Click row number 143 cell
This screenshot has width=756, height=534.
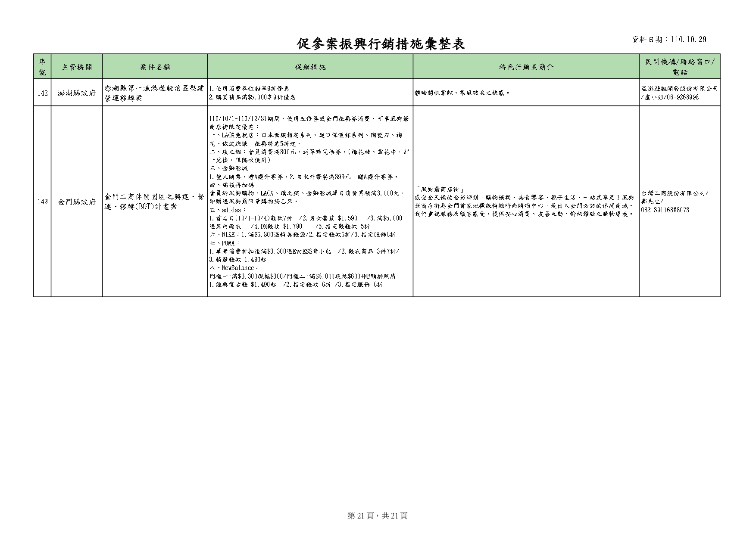point(42,202)
